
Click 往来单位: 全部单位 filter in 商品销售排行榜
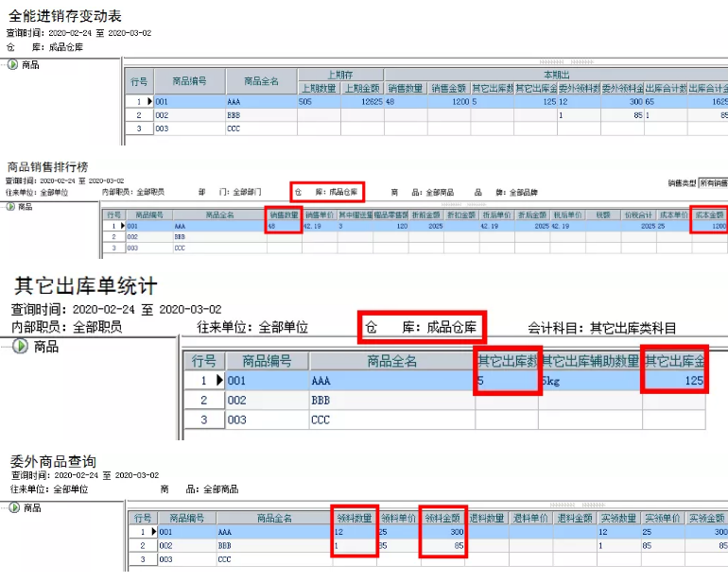point(37,192)
